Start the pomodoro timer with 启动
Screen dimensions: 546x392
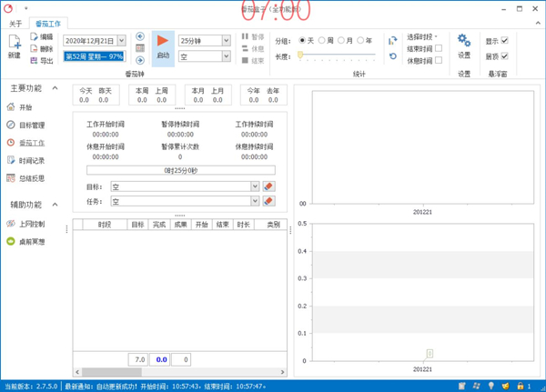tap(163, 45)
